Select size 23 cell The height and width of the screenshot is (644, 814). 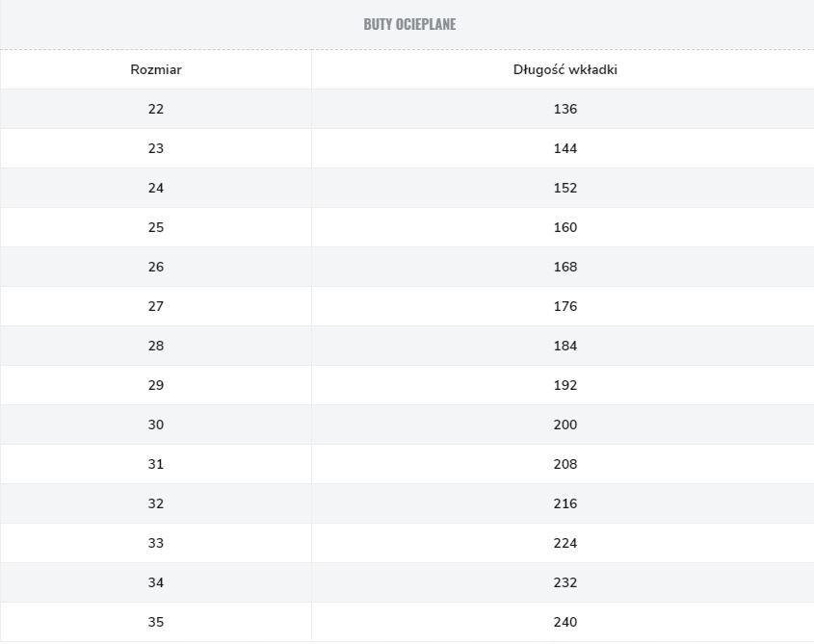coord(156,148)
